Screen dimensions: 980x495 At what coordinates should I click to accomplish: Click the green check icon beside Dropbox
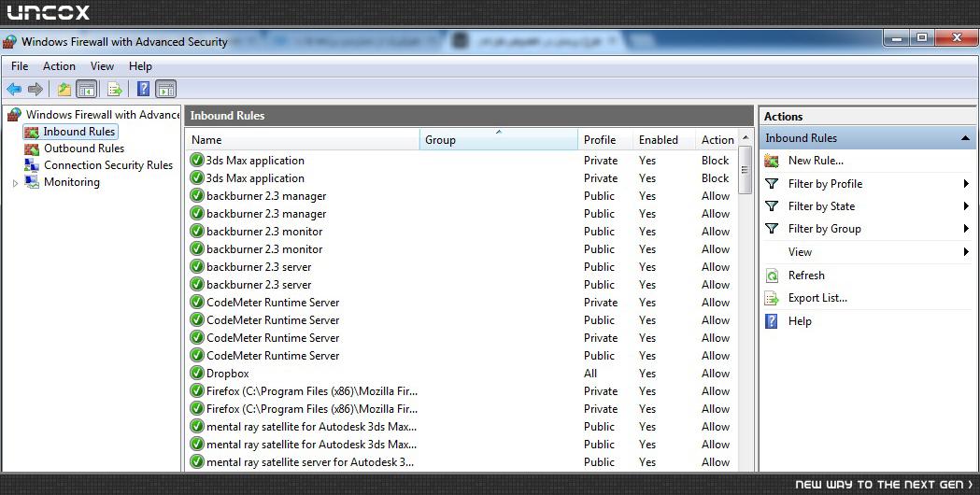point(197,374)
